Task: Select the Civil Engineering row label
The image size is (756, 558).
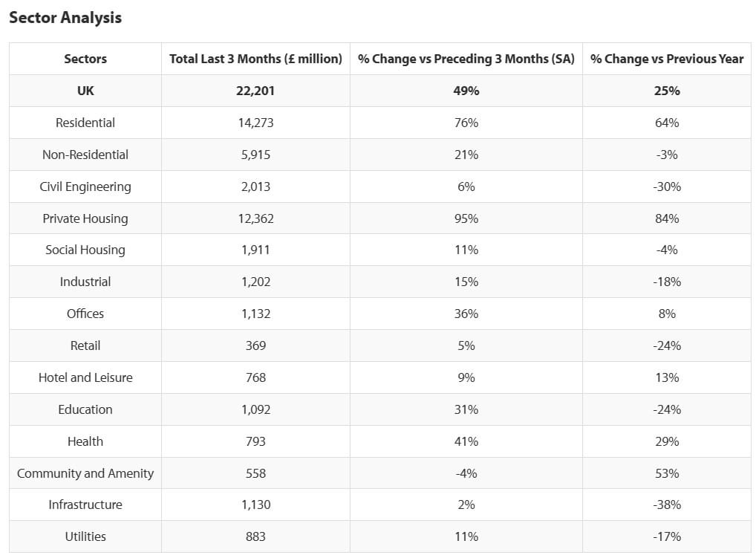Action: [x=85, y=186]
